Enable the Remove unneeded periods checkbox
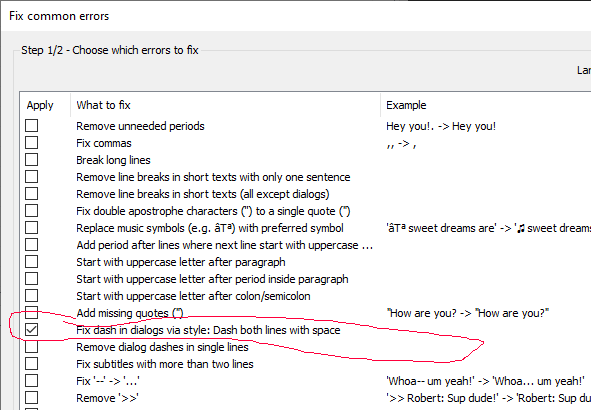The width and height of the screenshot is (591, 410). click(x=32, y=125)
